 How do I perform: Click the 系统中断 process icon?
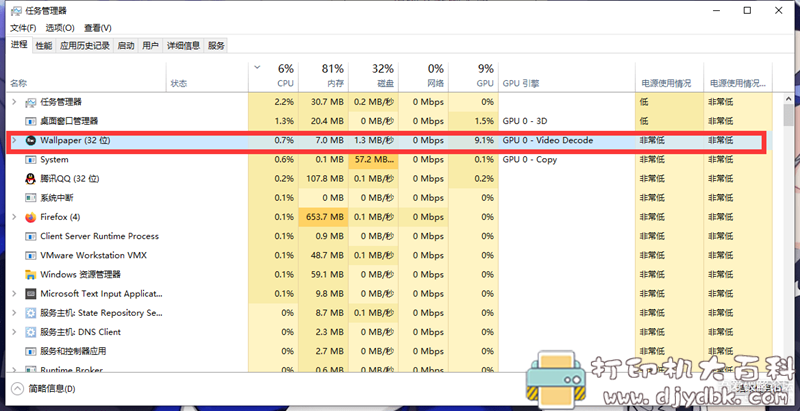pos(31,198)
